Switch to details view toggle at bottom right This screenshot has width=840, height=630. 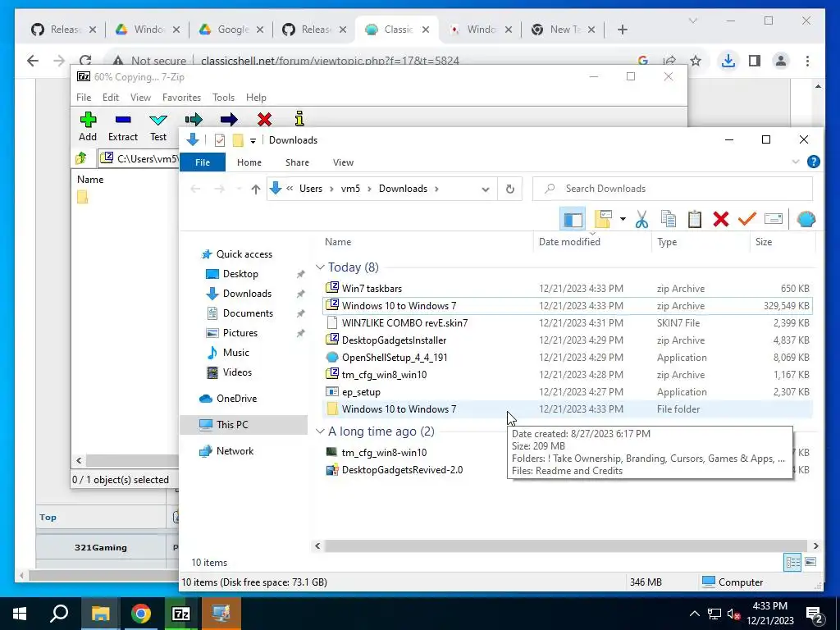pos(793,562)
